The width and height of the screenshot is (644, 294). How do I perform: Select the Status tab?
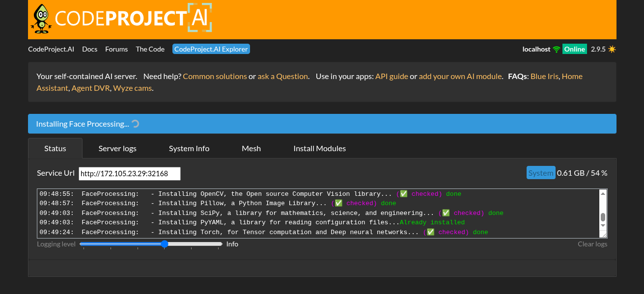(55, 148)
